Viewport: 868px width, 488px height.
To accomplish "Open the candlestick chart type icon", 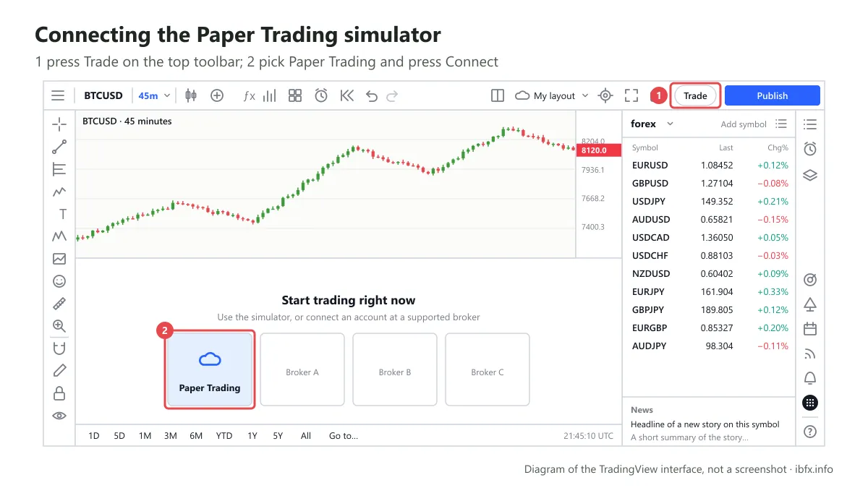I will 191,95.
